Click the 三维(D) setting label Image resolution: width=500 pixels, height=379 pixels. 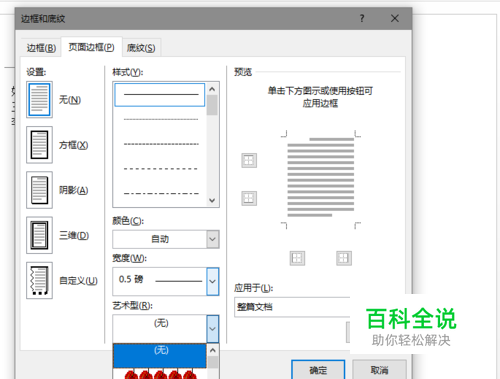pyautogui.click(x=74, y=235)
